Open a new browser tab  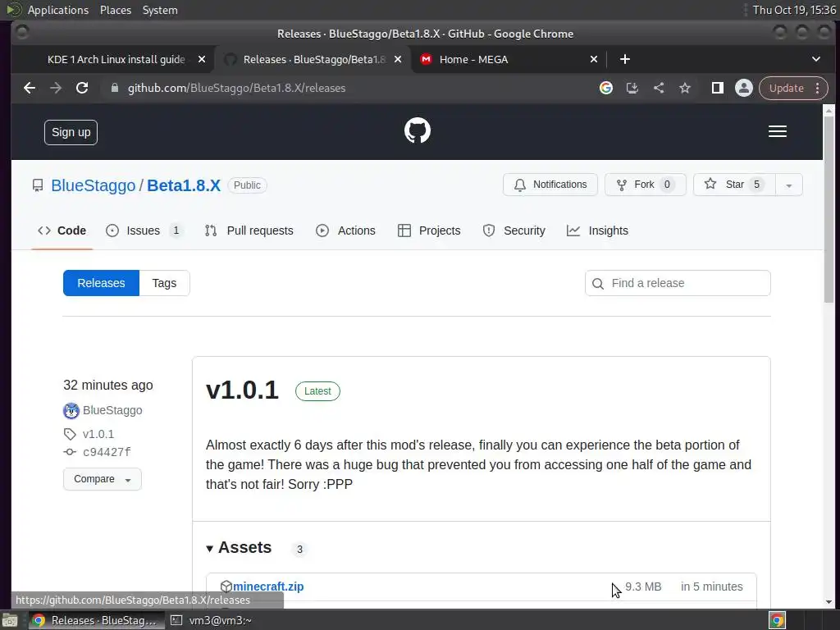pyautogui.click(x=624, y=59)
